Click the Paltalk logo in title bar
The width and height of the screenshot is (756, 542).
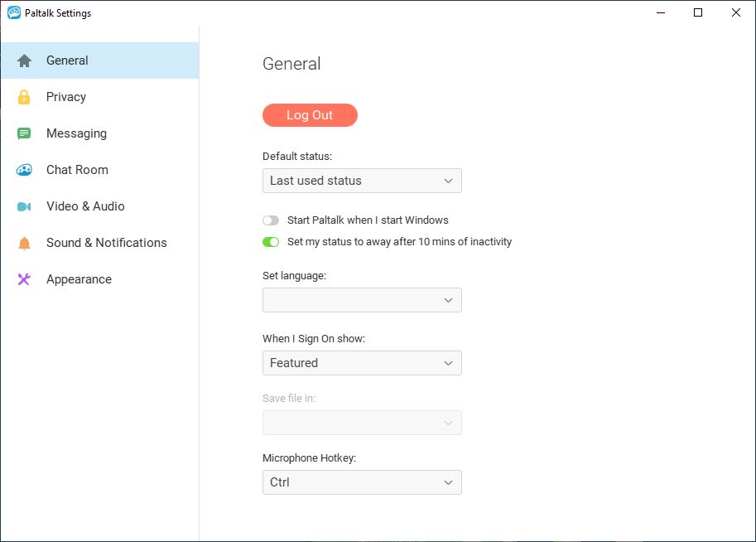pyautogui.click(x=14, y=13)
